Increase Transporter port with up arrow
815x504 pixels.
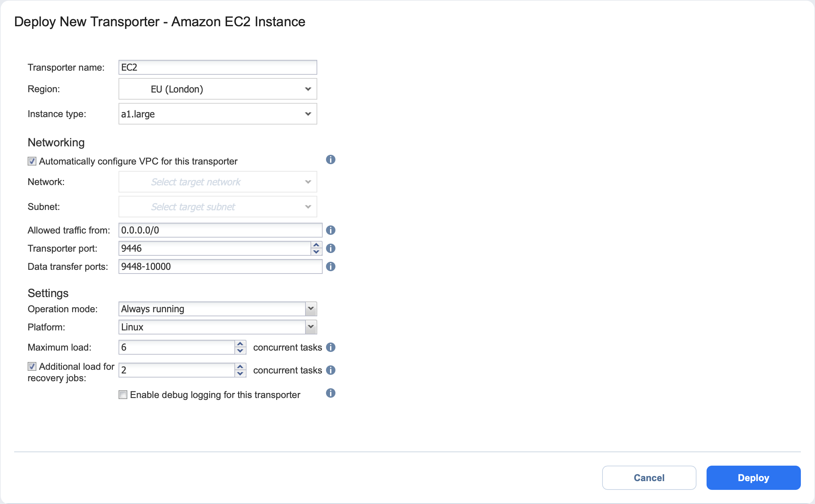pos(316,245)
